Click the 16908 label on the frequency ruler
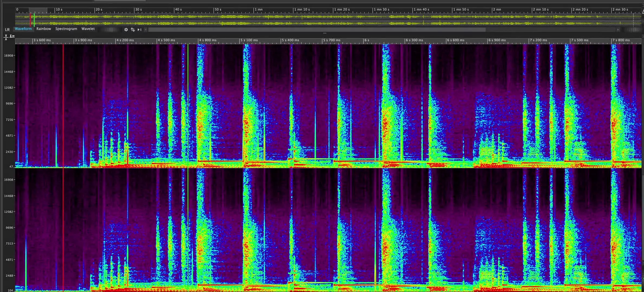Viewport: 644px width, 292px height. click(x=9, y=55)
